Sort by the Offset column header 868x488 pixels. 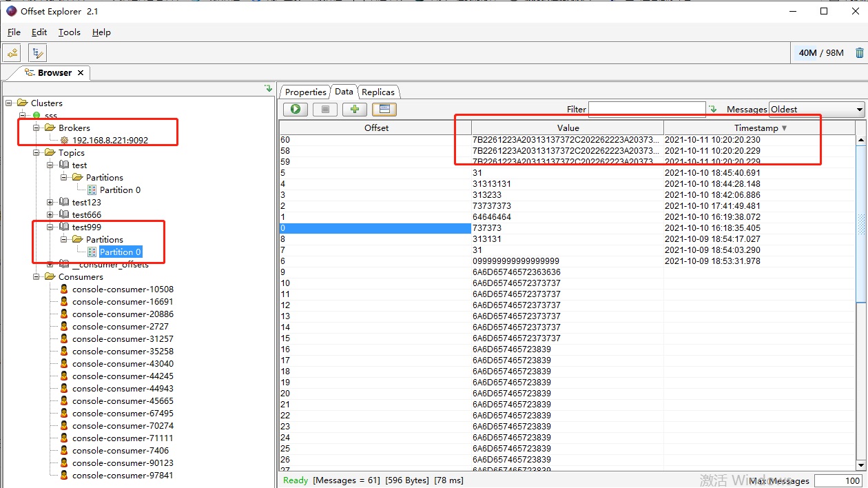[x=375, y=128]
